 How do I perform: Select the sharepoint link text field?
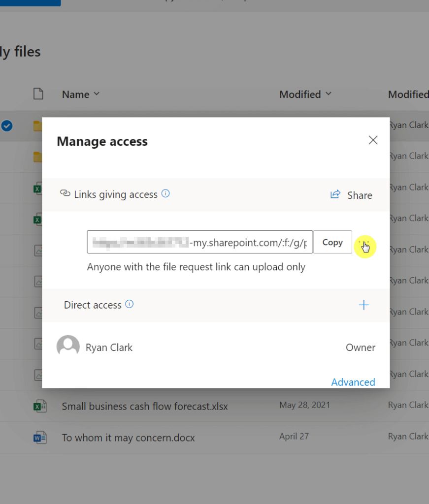pos(199,242)
